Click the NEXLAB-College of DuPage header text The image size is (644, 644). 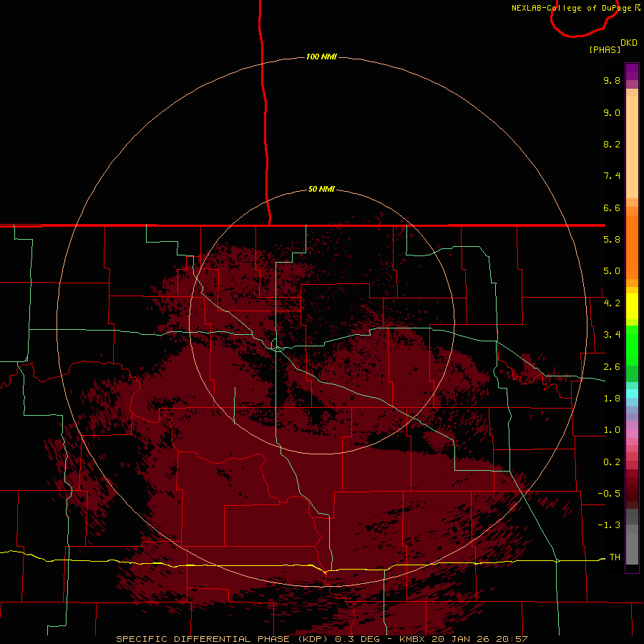pyautogui.click(x=572, y=8)
